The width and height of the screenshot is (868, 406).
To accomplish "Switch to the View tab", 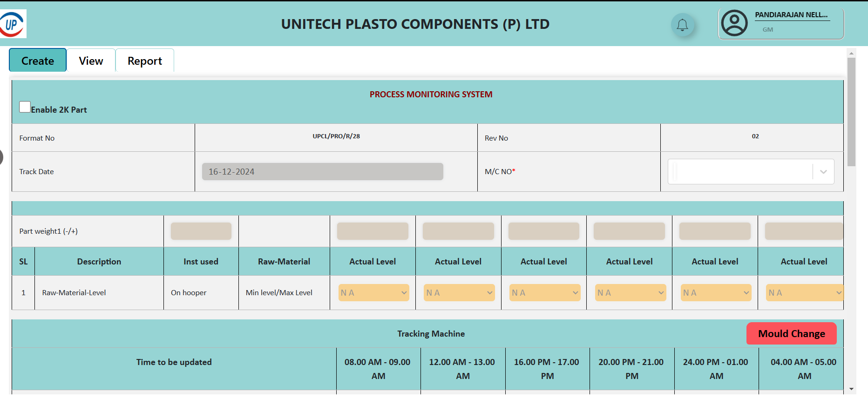I will coord(91,61).
